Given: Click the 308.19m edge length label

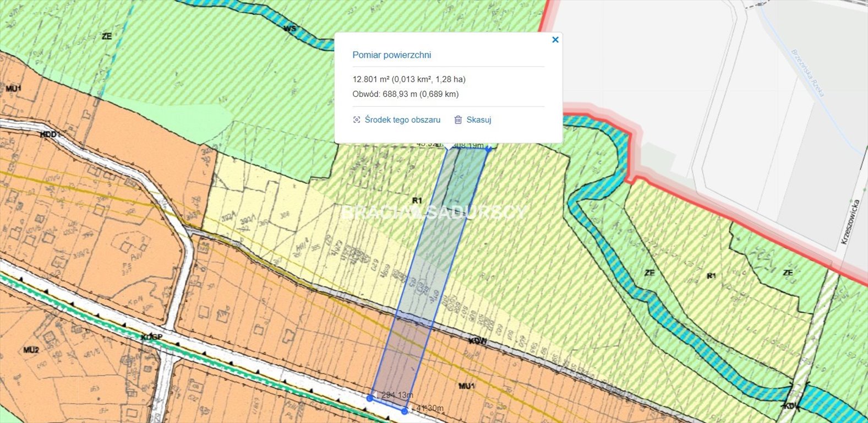Looking at the screenshot, I should (x=468, y=145).
